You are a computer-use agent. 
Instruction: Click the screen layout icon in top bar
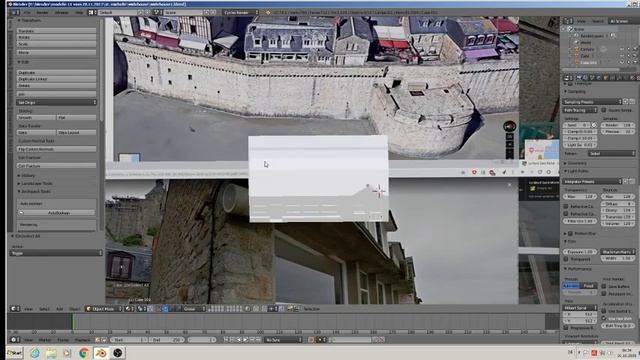92,13
